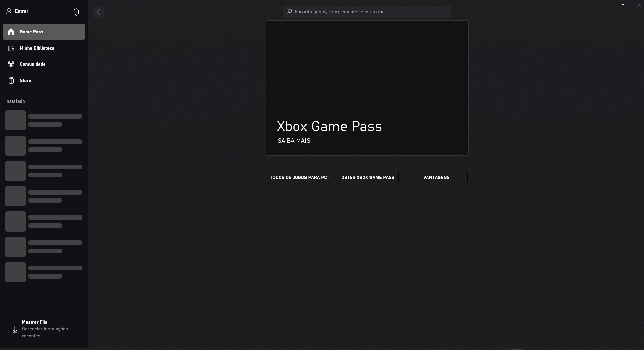This screenshot has width=644, height=350.
Task: Open Mostrar Fila installation queue
Action: tap(35, 322)
